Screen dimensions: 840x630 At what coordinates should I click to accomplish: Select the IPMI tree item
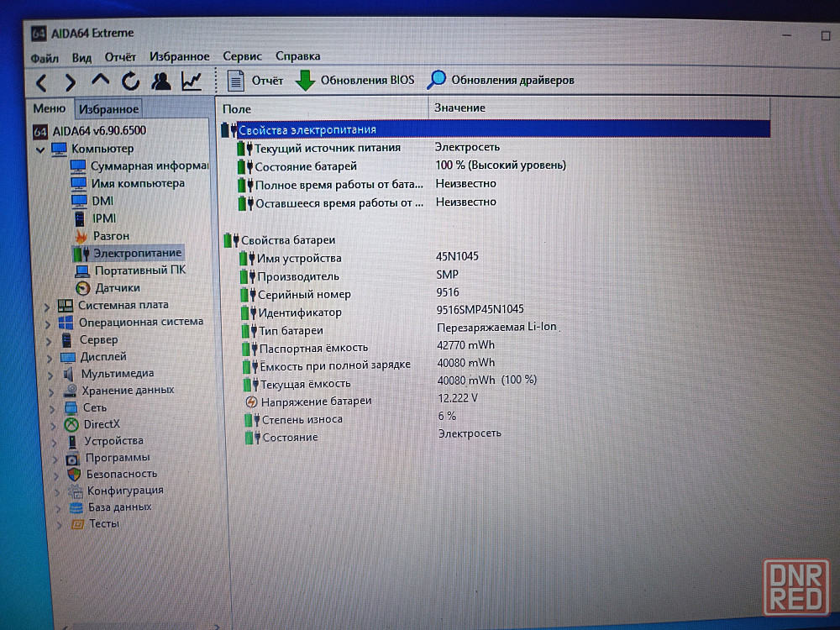(95, 218)
